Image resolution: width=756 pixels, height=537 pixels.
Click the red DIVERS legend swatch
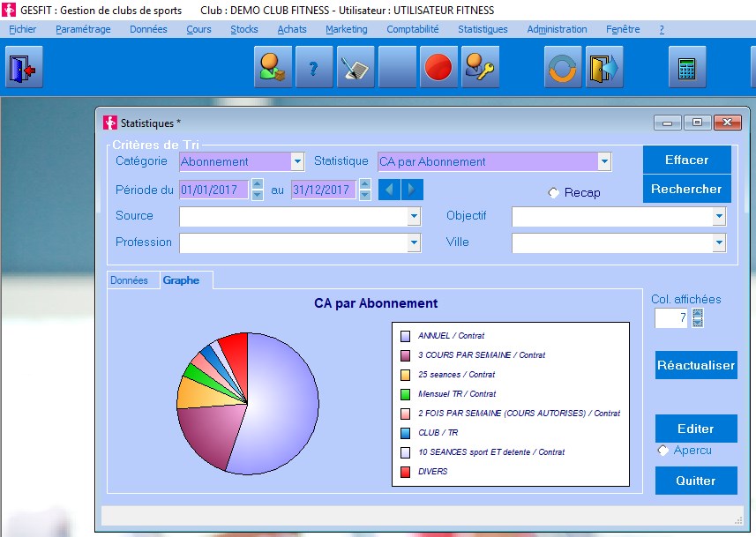405,472
